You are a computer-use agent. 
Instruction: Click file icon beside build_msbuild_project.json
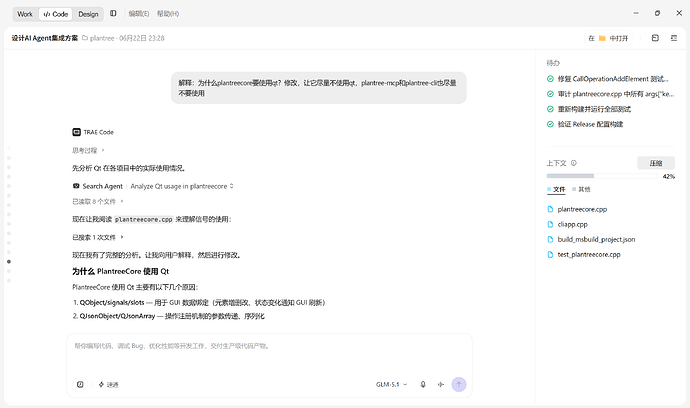click(x=550, y=239)
